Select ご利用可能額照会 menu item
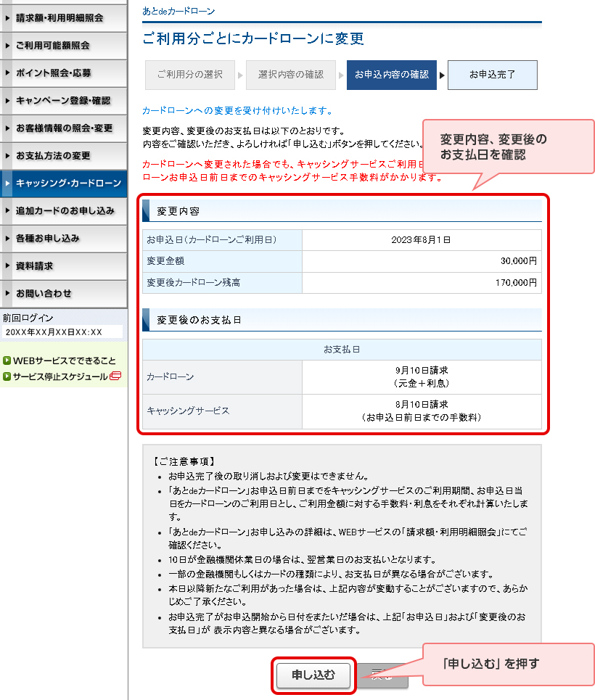This screenshot has width=595, height=700. [x=53, y=45]
